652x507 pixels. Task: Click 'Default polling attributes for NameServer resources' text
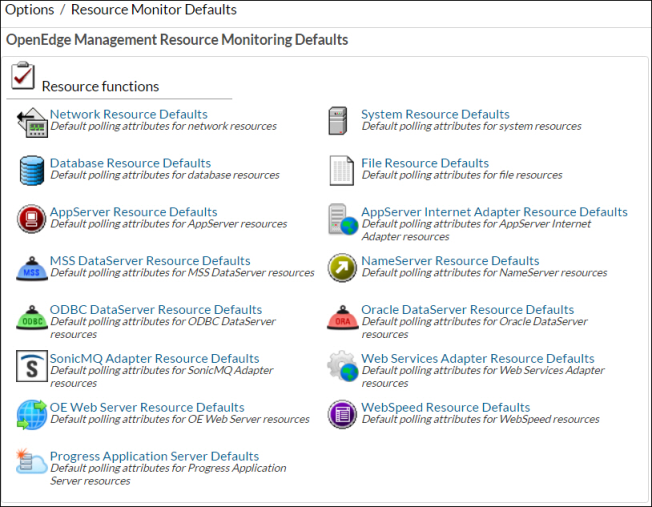(484, 273)
